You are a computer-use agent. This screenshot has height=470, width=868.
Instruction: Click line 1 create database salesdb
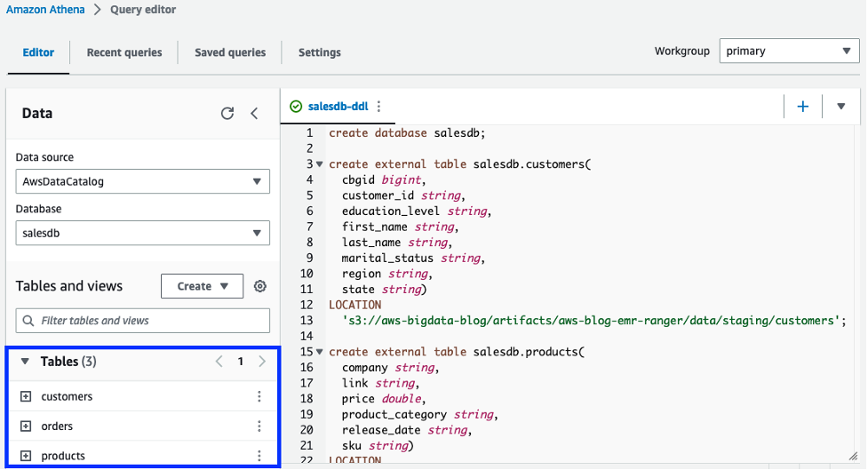tap(407, 133)
